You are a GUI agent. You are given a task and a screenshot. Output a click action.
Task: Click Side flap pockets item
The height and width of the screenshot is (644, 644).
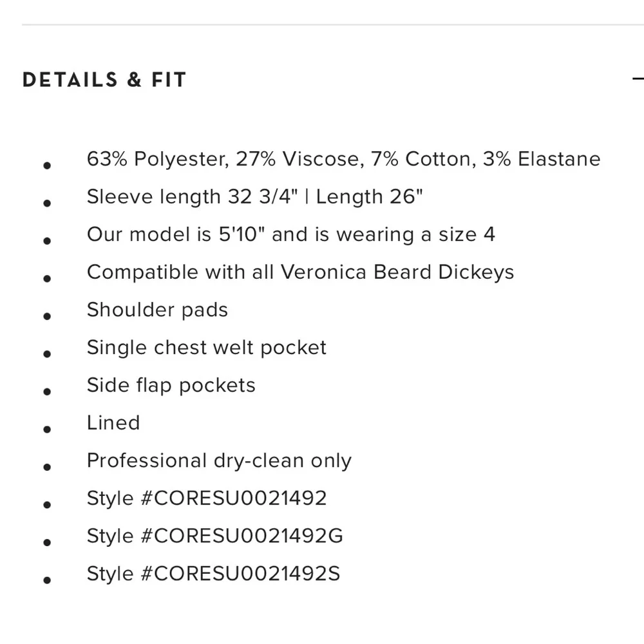tap(171, 386)
